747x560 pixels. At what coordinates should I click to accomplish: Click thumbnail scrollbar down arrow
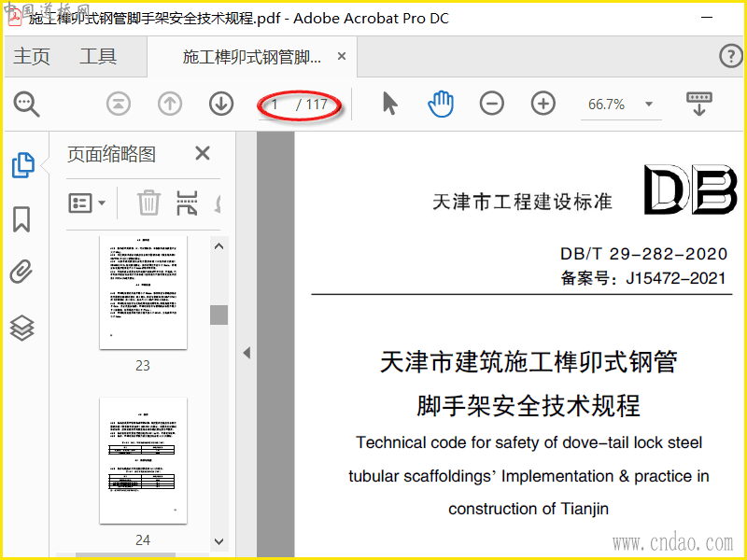[219, 541]
